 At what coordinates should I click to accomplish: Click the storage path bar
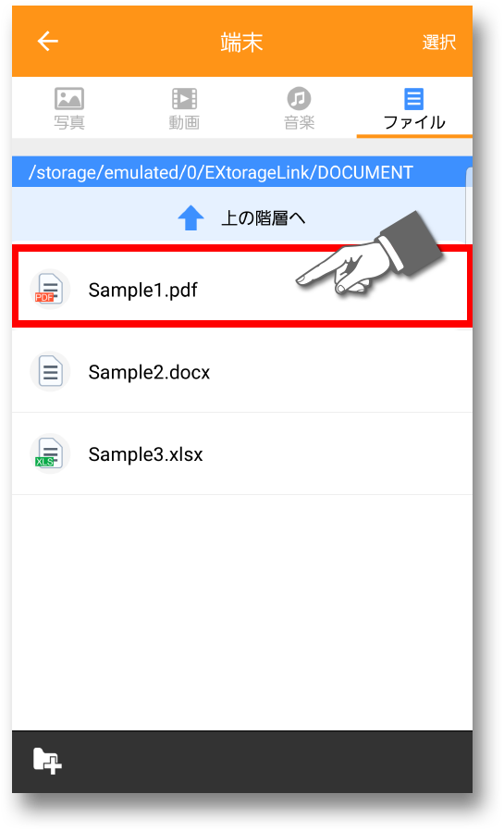[242, 172]
